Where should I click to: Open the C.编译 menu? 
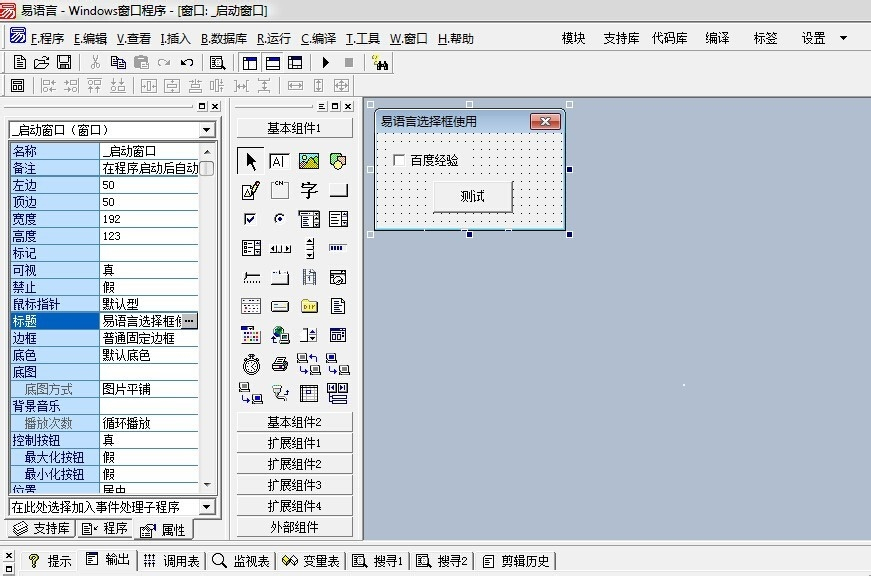tap(318, 39)
